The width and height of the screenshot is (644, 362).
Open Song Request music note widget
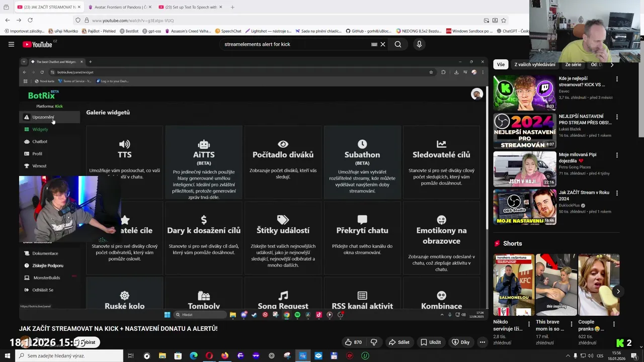[283, 296]
